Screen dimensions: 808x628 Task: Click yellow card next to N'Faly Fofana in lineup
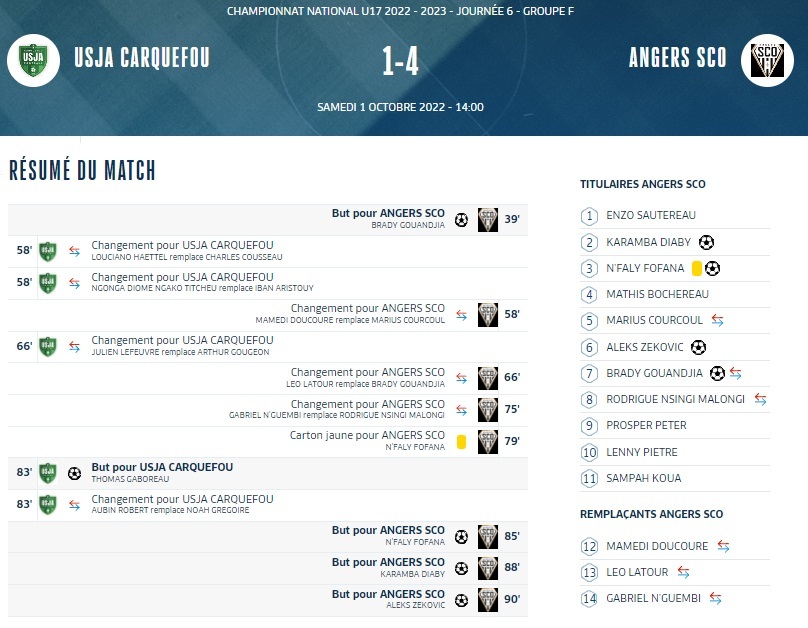pos(697,268)
